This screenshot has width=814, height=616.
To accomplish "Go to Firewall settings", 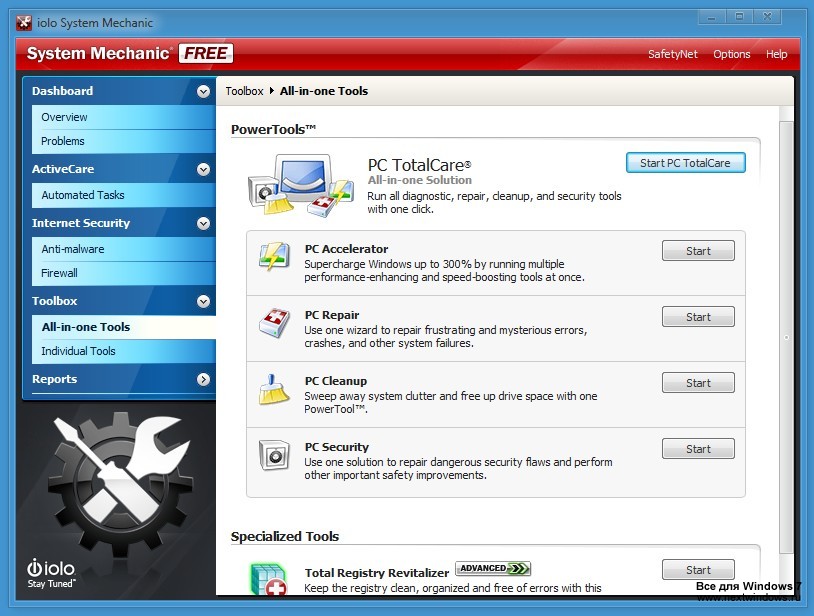I will coord(124,273).
